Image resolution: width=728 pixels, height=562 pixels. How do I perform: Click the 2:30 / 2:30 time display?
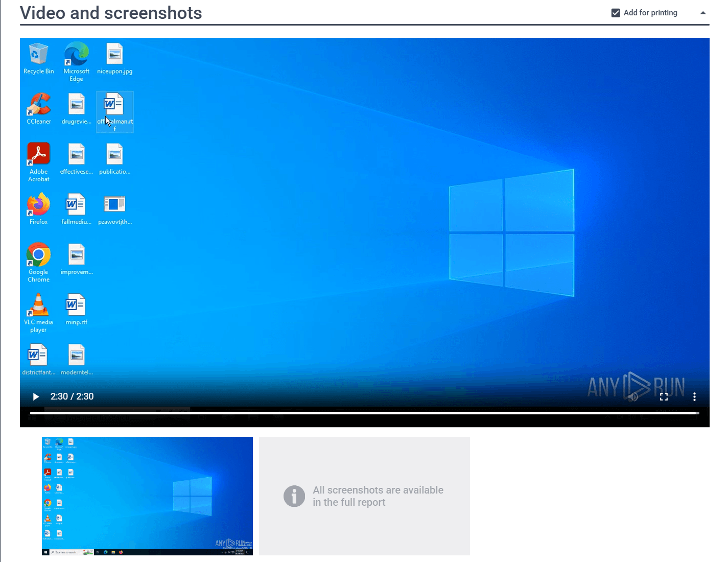pos(72,396)
